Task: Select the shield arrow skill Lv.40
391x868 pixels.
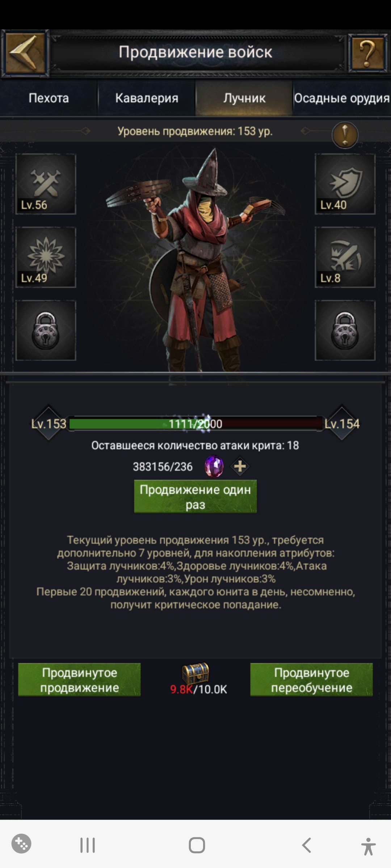Action: [x=345, y=184]
